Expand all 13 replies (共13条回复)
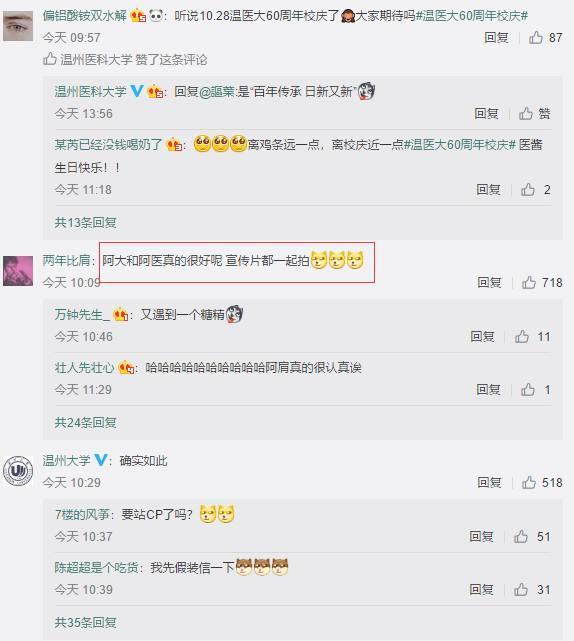 tap(85, 223)
